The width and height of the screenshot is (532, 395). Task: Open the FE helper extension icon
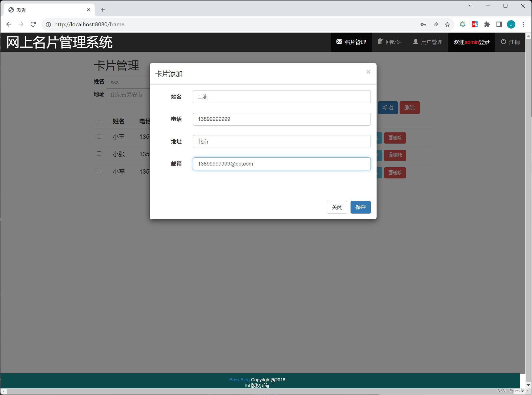(475, 24)
